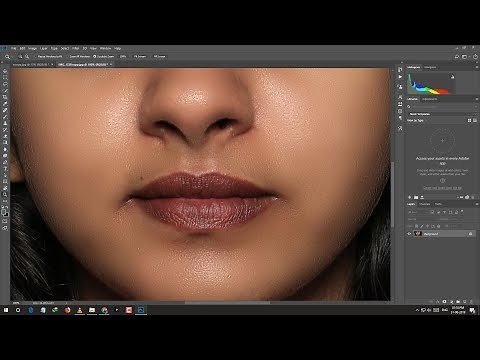Image resolution: width=480 pixels, height=360 pixels.
Task: Open the File menu
Action: pos(14,49)
